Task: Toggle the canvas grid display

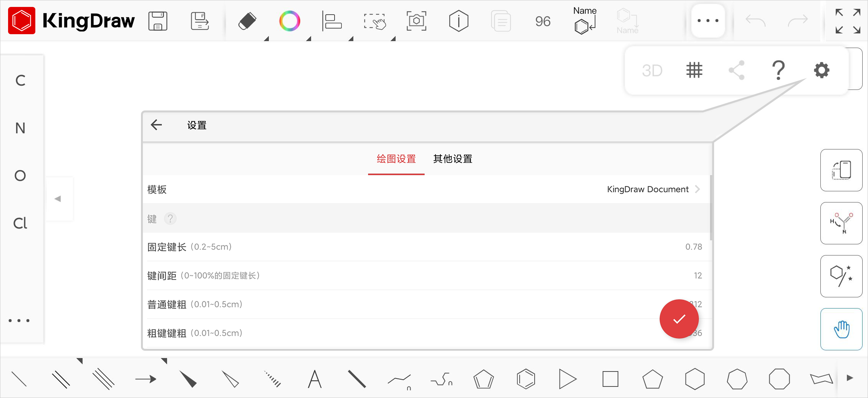Action: click(x=694, y=70)
